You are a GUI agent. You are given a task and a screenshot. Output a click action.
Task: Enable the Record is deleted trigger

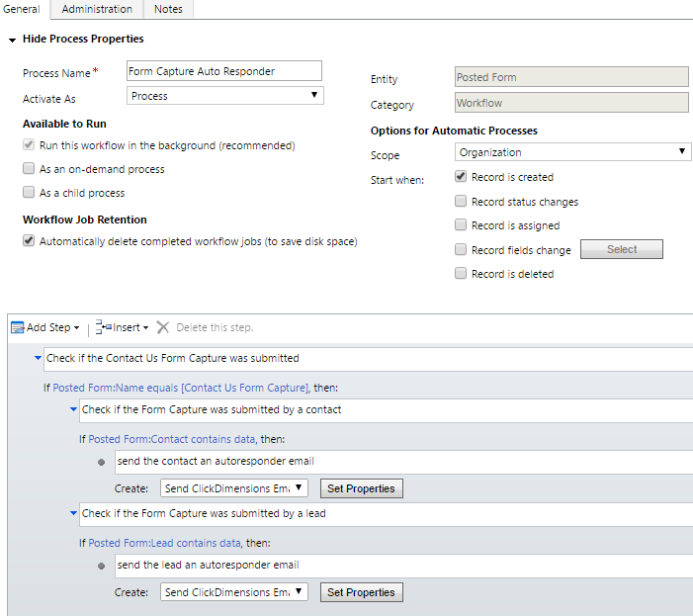[x=461, y=274]
